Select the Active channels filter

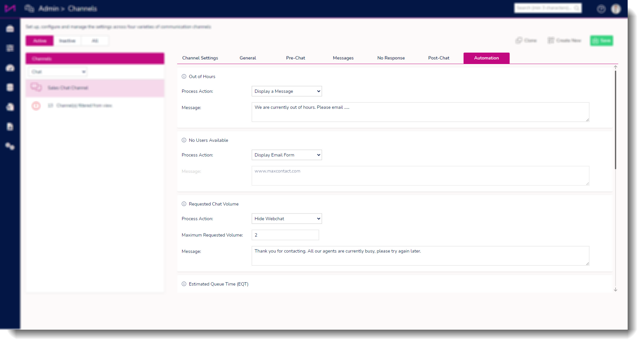tap(40, 41)
